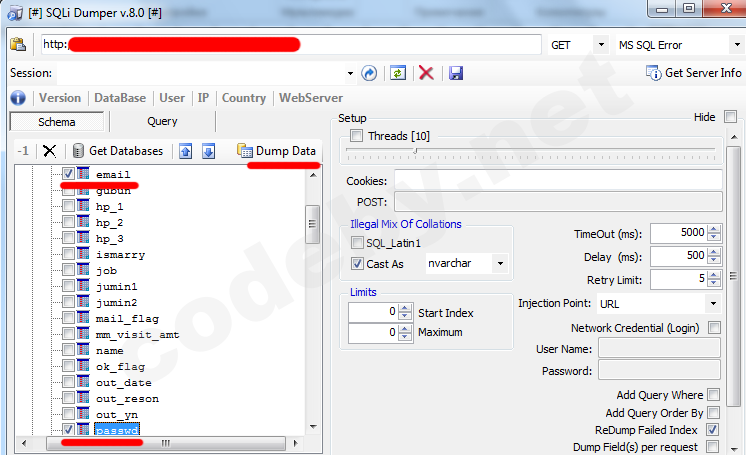Click the blue down-arrow icon in schema toolbar
Screen dimensions: 746x455
point(208,151)
